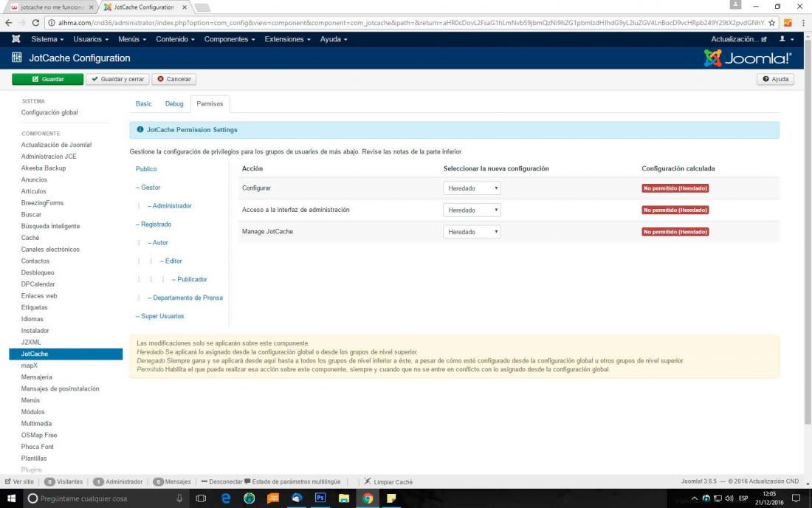Open DPCalendar component settings
This screenshot has height=508, width=812.
coord(38,284)
